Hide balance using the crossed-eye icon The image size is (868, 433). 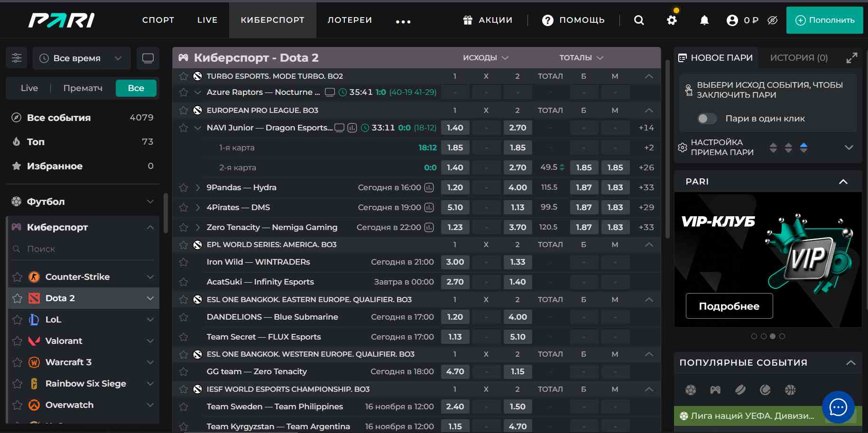coord(772,20)
